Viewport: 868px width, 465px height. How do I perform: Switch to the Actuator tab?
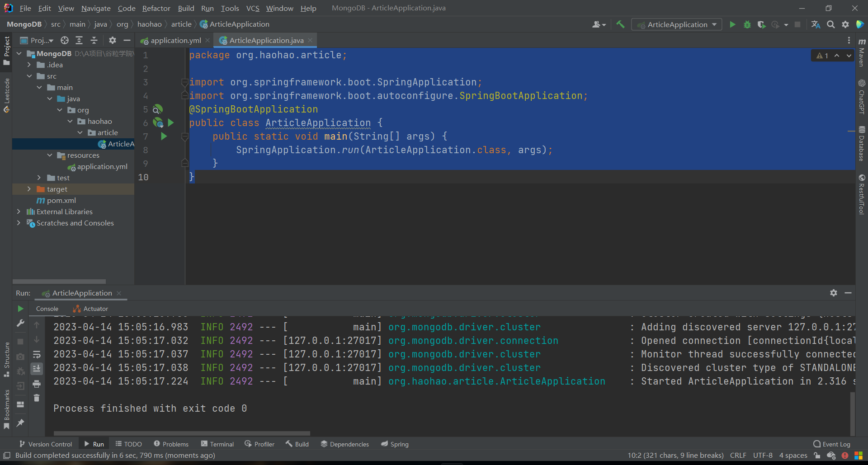(90, 309)
